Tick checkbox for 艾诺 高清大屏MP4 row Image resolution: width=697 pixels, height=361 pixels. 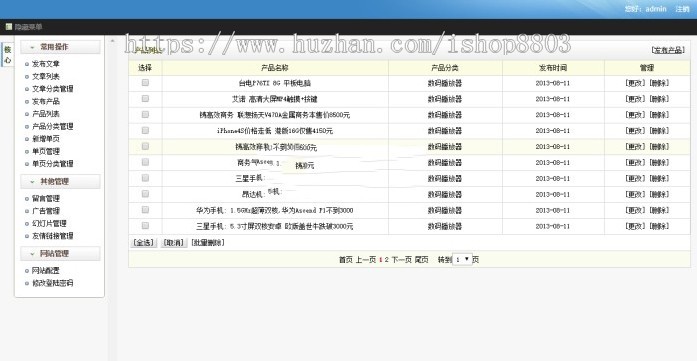[145, 98]
